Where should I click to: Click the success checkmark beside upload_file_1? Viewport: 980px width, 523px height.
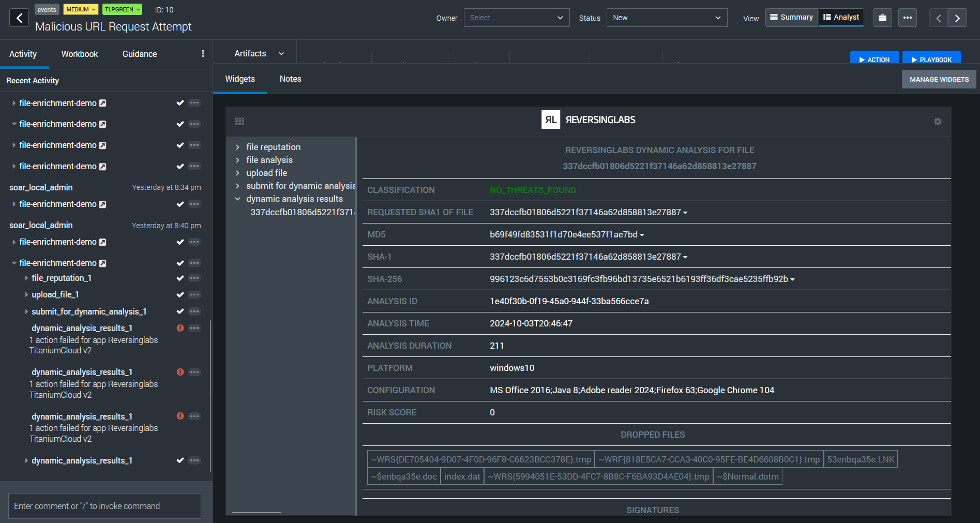tap(180, 295)
